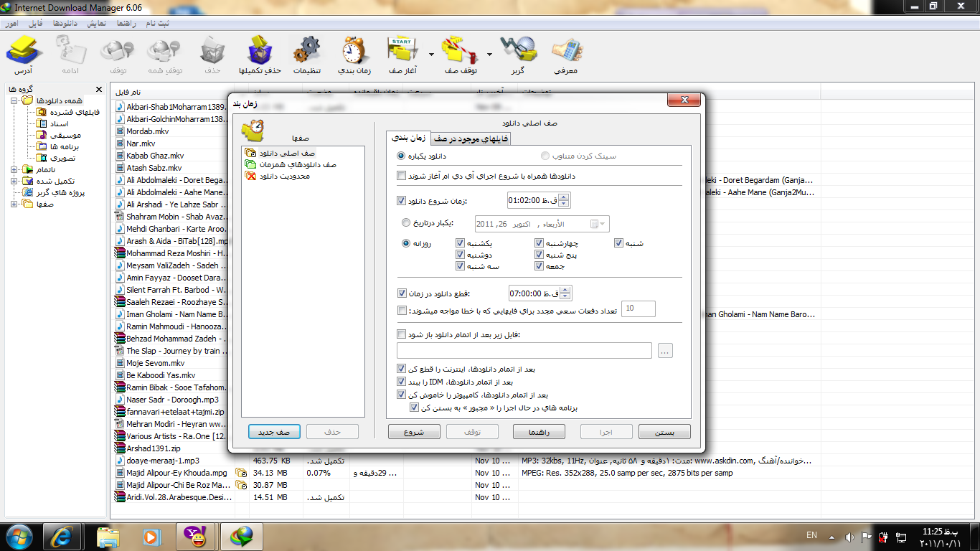The image size is (980, 551).
Task: Select synchronization queue (صف دانلودهای همزمان)
Action: click(x=291, y=164)
